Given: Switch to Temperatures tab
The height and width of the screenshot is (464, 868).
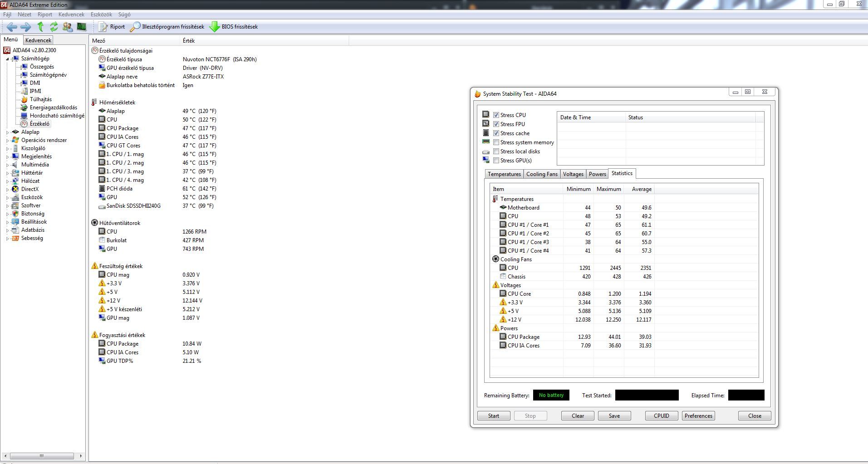Looking at the screenshot, I should tap(504, 174).
